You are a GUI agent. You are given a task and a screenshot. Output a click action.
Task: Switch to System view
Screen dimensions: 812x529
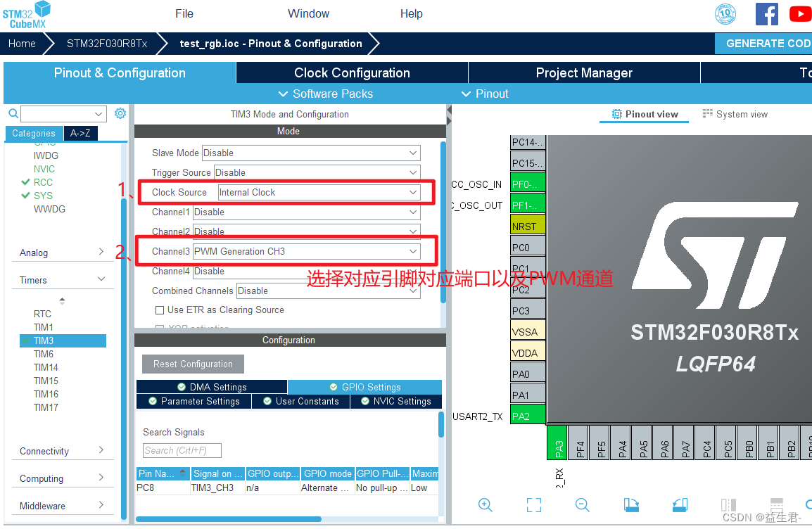click(735, 113)
